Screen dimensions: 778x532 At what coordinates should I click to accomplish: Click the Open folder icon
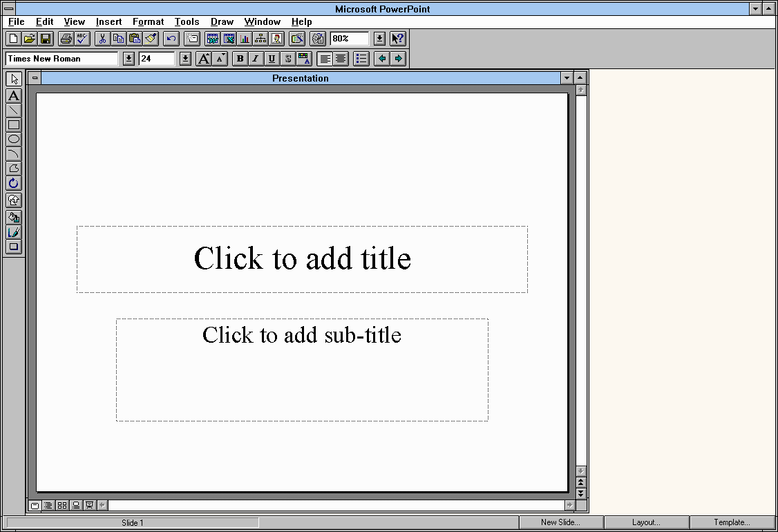point(29,38)
